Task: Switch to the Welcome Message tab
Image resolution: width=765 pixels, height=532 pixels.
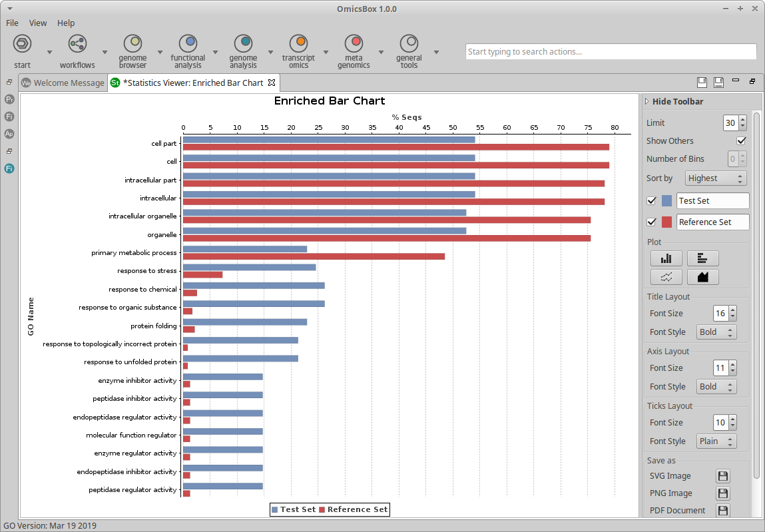Action: [x=63, y=83]
